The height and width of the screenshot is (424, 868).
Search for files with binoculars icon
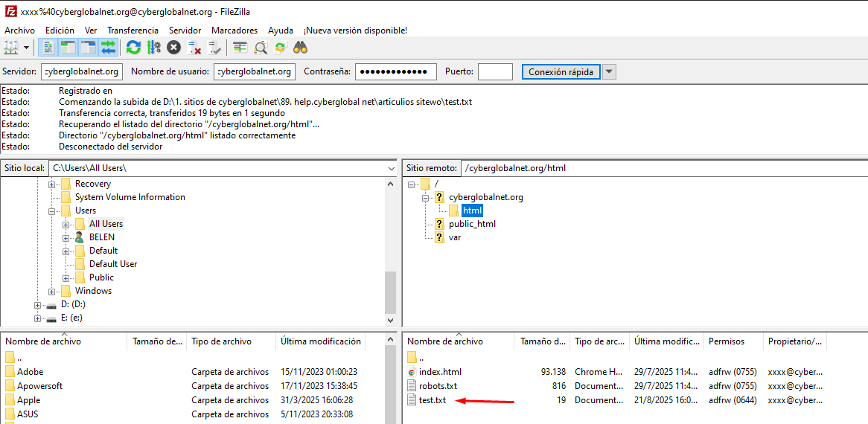300,48
